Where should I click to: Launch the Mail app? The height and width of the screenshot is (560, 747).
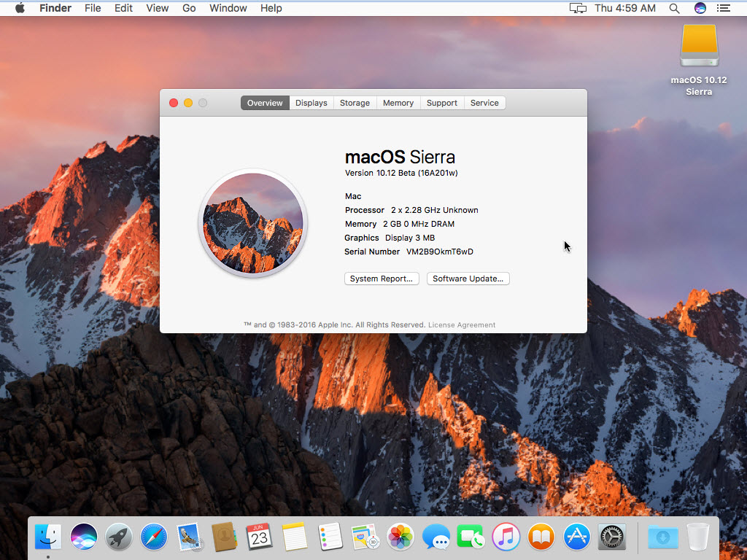pyautogui.click(x=188, y=537)
